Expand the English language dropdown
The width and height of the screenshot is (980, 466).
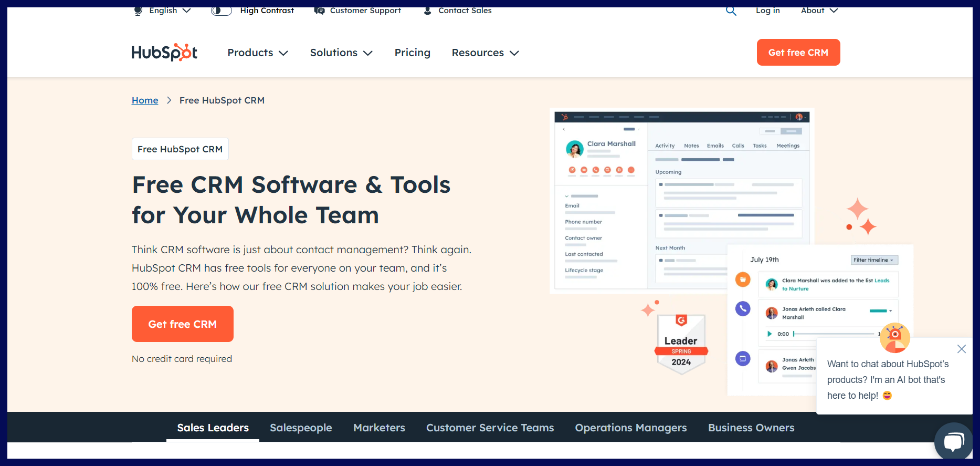pyautogui.click(x=170, y=11)
